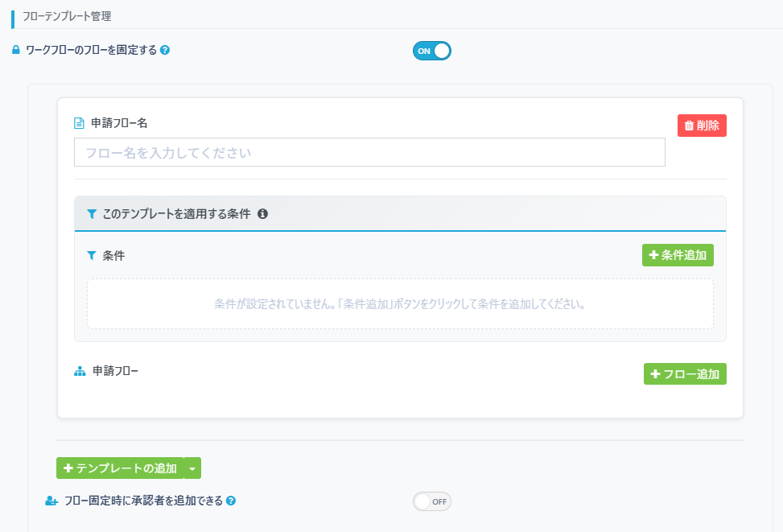
Task: Click フロー追加 to add a flow step
Action: point(684,373)
